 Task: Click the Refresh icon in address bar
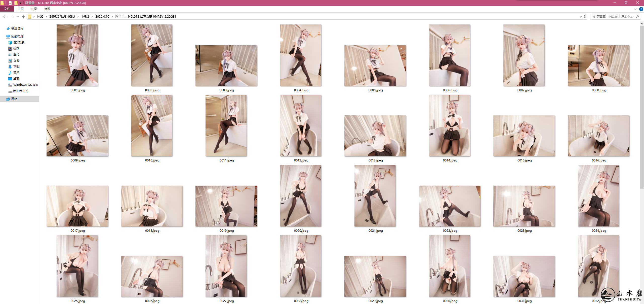click(585, 17)
